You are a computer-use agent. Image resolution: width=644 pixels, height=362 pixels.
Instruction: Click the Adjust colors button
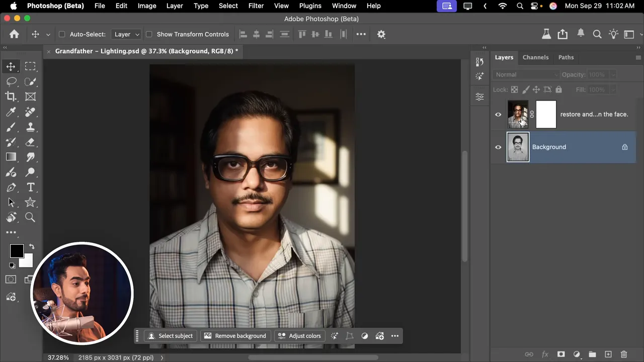[x=299, y=336]
